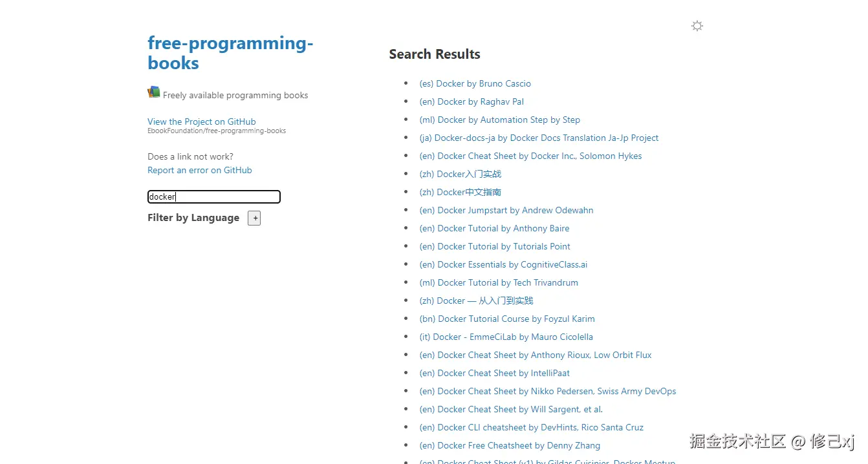868x464 pixels.
Task: Open Docker Cheat Sheet by Docker Inc.
Action: click(x=530, y=156)
